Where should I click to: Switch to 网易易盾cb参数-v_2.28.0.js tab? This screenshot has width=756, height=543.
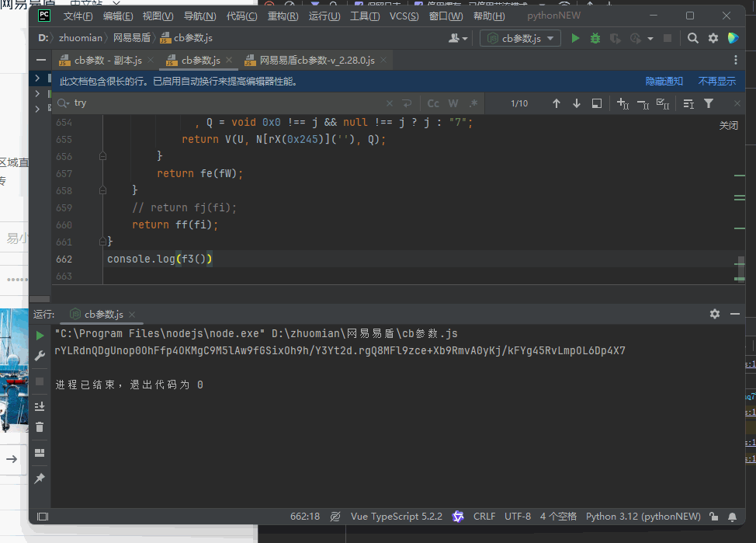pyautogui.click(x=317, y=60)
